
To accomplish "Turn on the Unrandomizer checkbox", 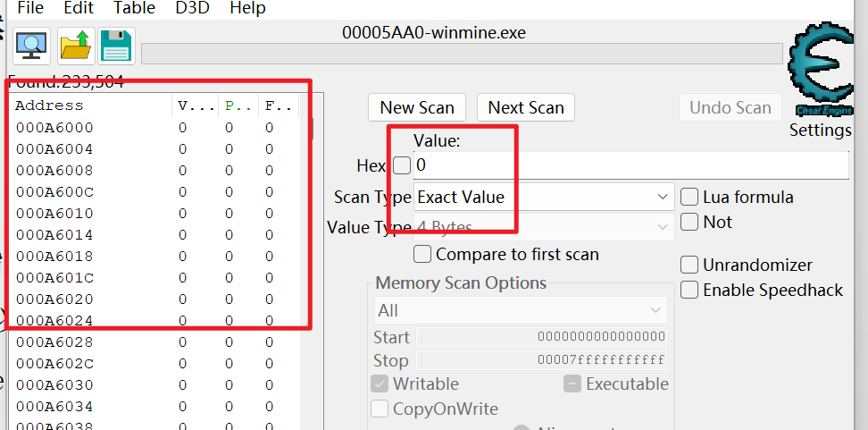I will point(689,265).
